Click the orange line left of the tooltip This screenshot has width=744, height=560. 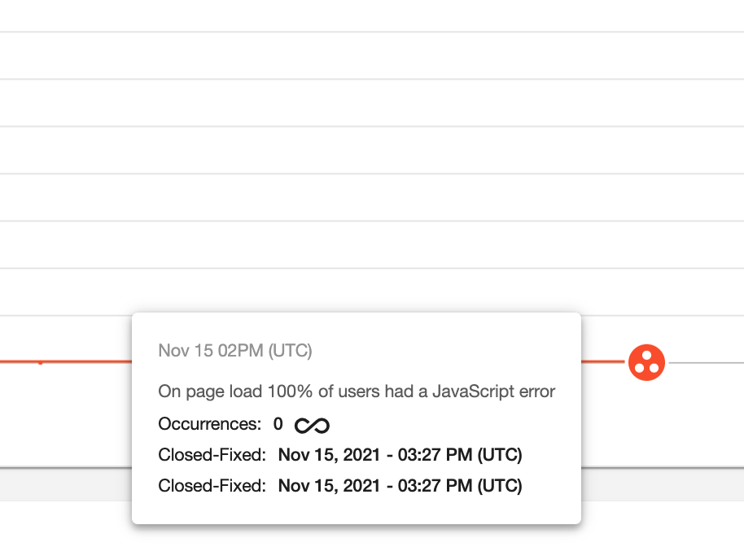tap(81, 361)
